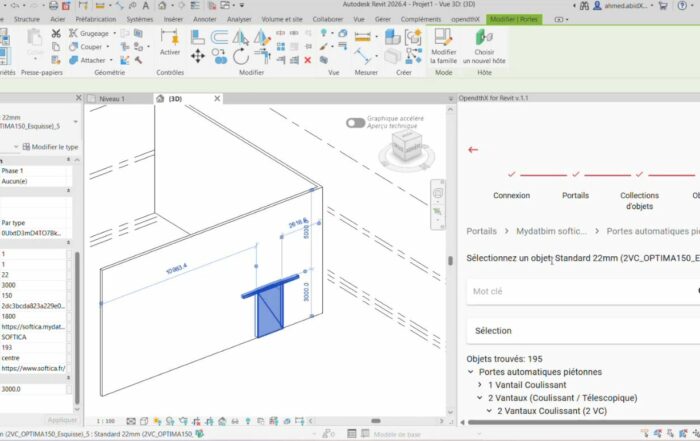Go to Collections d'objets step
The image size is (700, 441).
tap(639, 201)
